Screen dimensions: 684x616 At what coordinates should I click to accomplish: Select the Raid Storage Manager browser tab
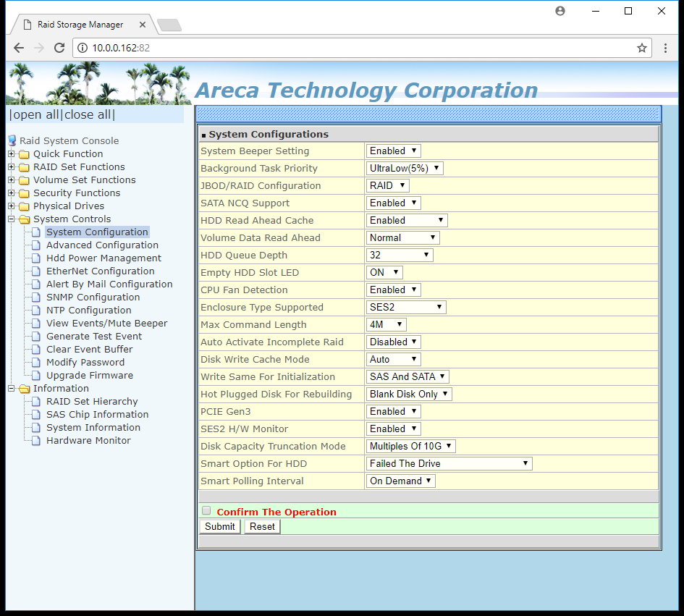[83, 25]
